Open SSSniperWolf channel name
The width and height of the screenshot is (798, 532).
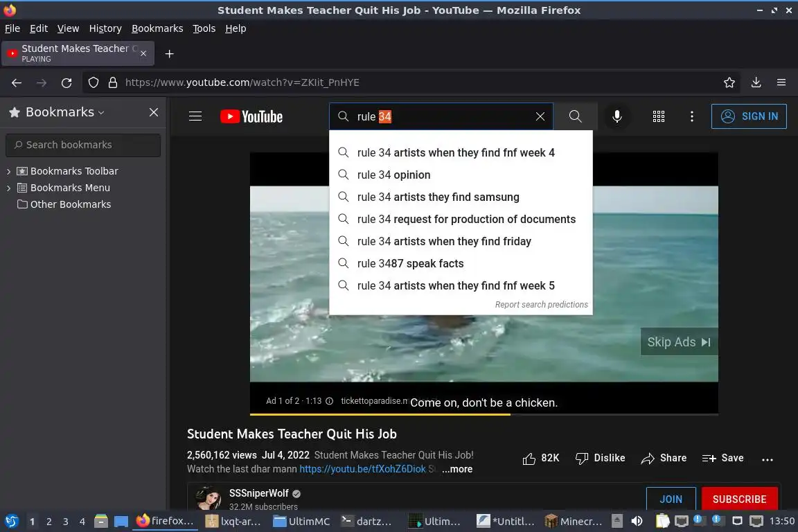(258, 493)
